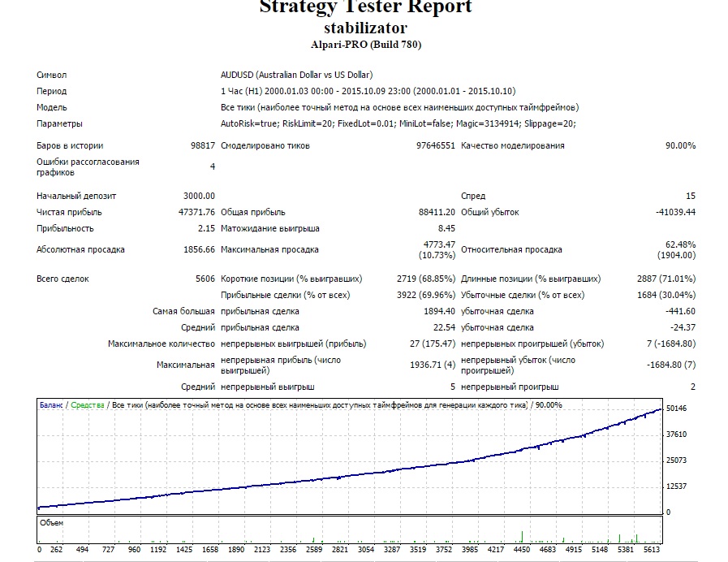728x562 pixels.
Task: Click the "Объем" volume panel label
Action: click(51, 523)
